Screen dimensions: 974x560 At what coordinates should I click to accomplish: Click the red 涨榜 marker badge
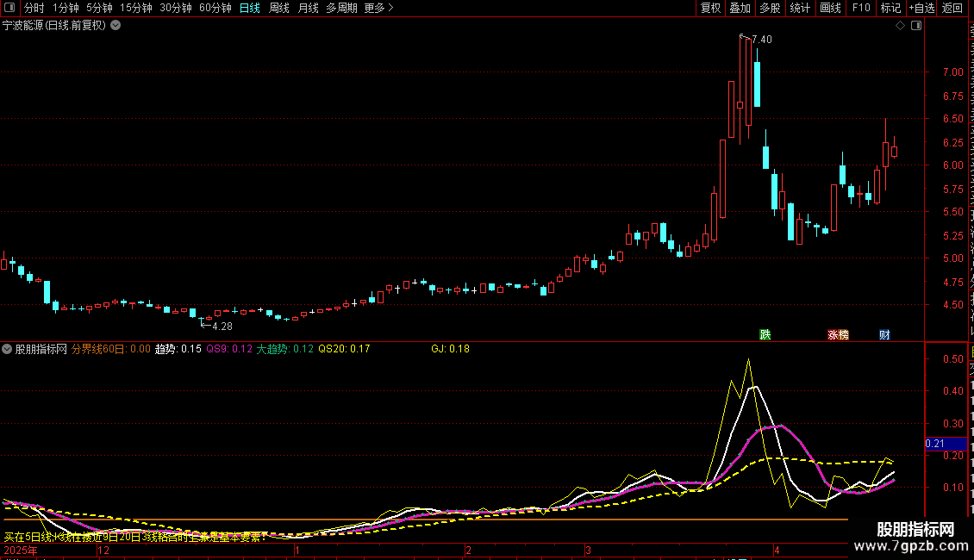(838, 334)
